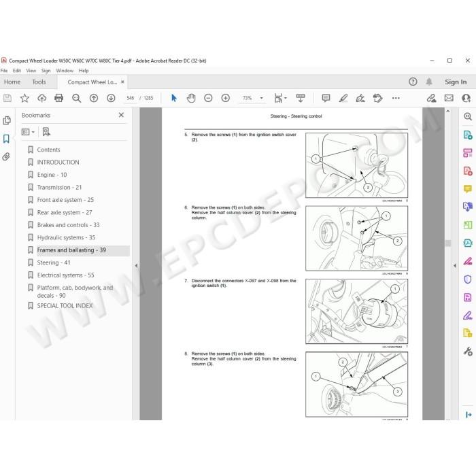Viewport: 476px width, 476px height.
Task: Print the document with the printer icon
Action: tap(59, 98)
